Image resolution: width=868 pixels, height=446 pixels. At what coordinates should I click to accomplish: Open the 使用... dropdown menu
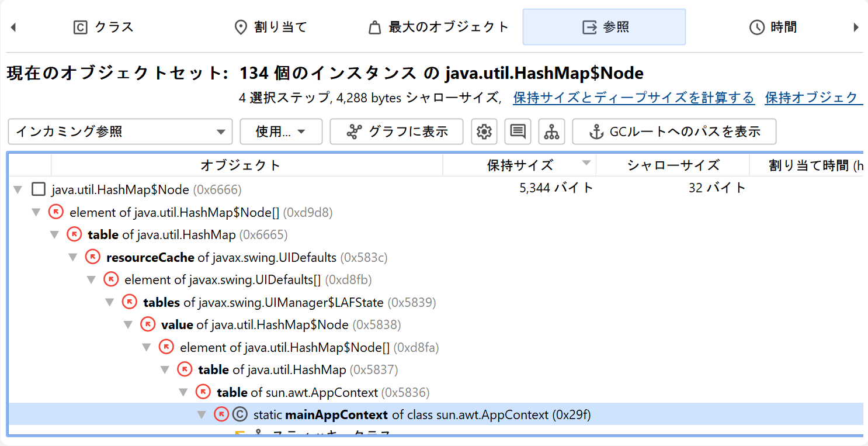tap(281, 132)
